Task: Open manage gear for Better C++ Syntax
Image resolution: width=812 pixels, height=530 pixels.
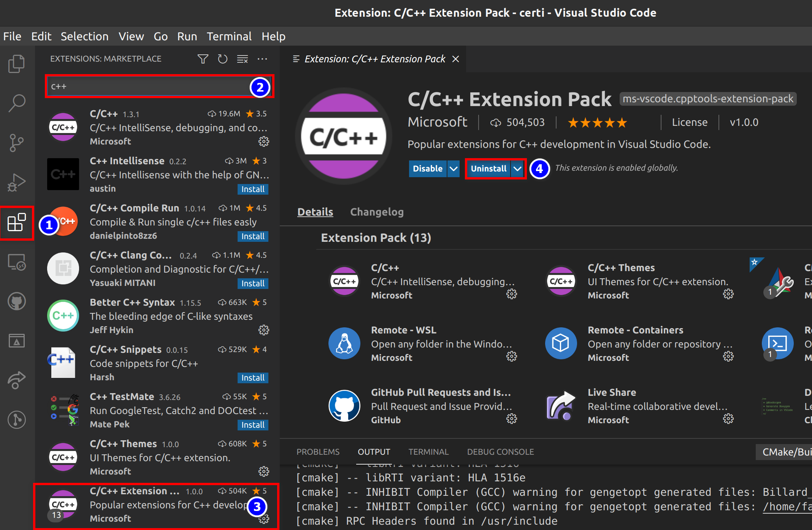Action: 263,330
